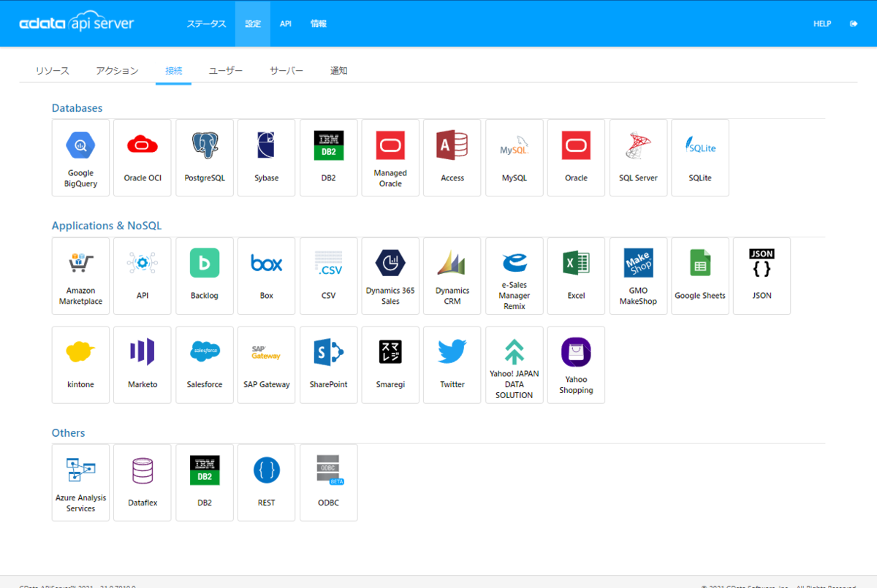877x588 pixels.
Task: Choose the Yahoo! JAPAN DATA SOLUTION tile
Action: (x=515, y=365)
